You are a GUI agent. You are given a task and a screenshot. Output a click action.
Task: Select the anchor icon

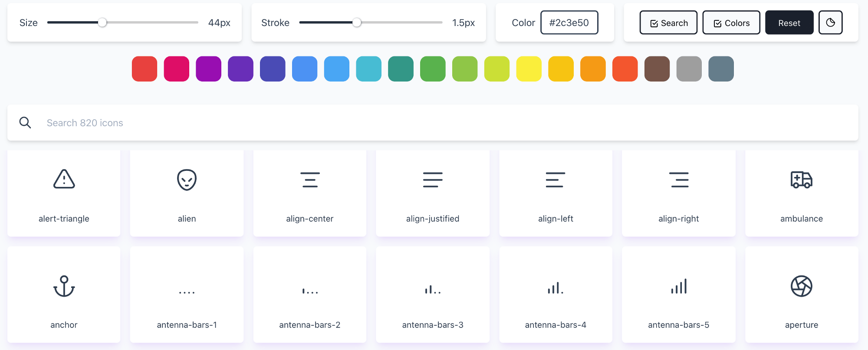(x=64, y=286)
